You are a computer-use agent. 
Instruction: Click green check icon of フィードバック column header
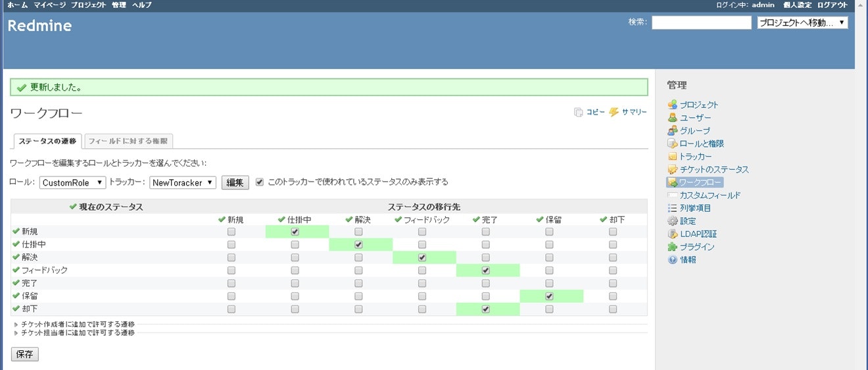(x=398, y=219)
